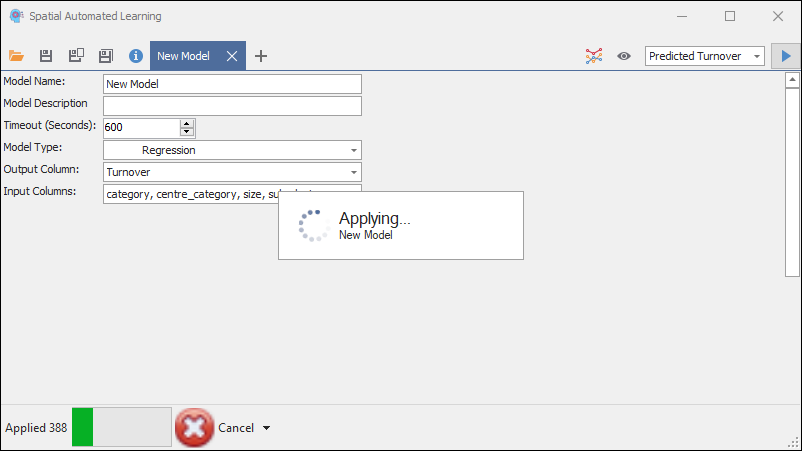Image resolution: width=802 pixels, height=451 pixels.
Task: Toggle the eye visibility icon
Action: click(x=624, y=56)
